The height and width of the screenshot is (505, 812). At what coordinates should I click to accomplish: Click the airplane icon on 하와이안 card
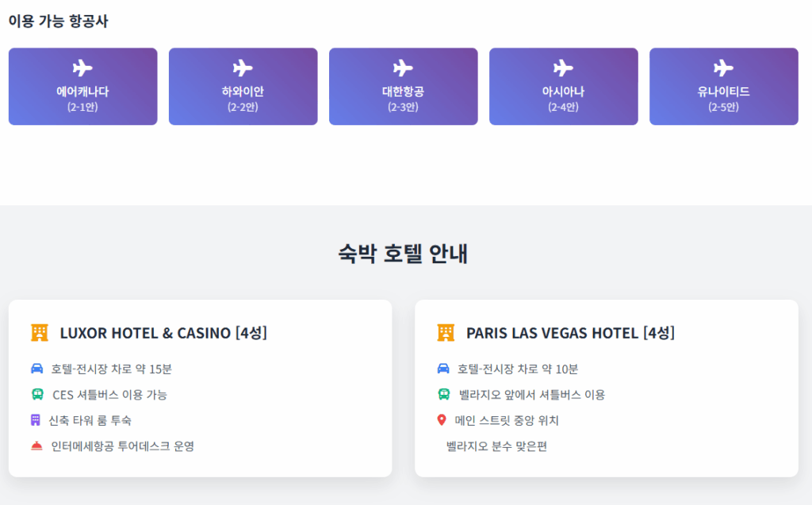[243, 68]
